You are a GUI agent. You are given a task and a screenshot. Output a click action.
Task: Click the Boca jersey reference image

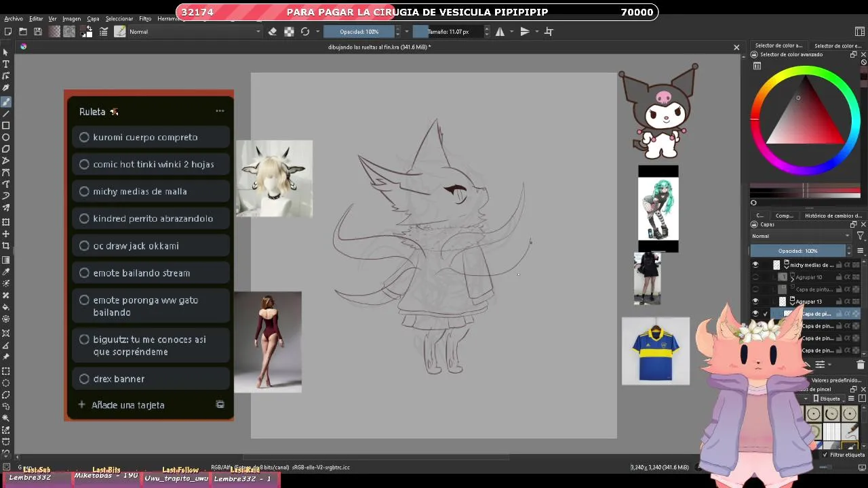pos(656,351)
